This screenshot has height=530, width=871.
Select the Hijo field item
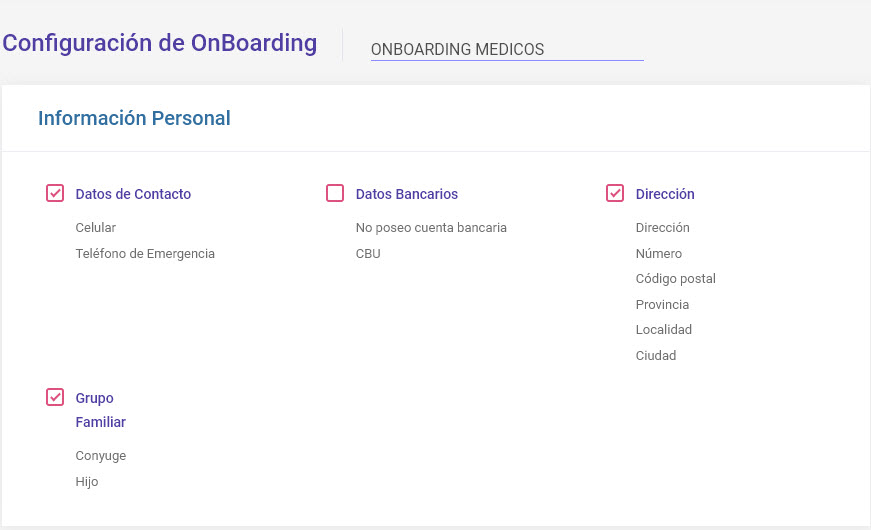(87, 482)
